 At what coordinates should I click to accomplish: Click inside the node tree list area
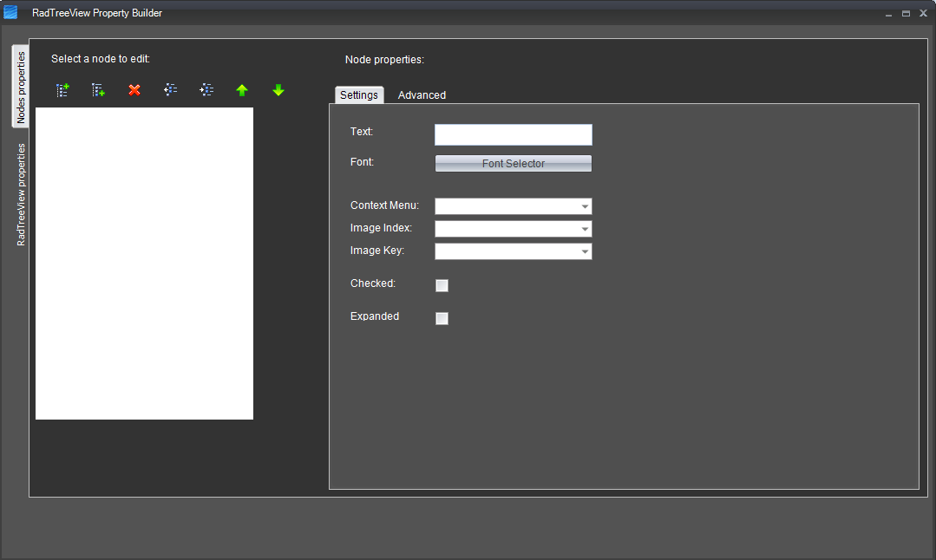[x=145, y=264]
